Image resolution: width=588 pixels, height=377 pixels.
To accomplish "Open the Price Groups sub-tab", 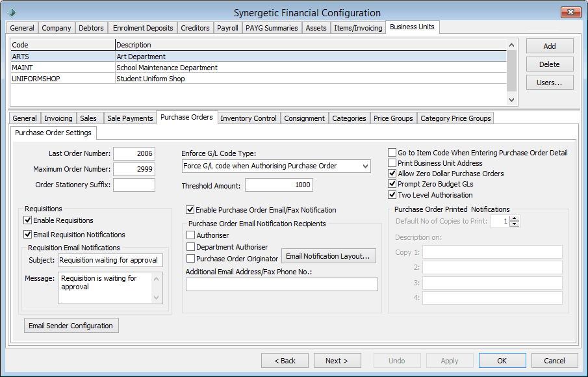I will pos(393,118).
